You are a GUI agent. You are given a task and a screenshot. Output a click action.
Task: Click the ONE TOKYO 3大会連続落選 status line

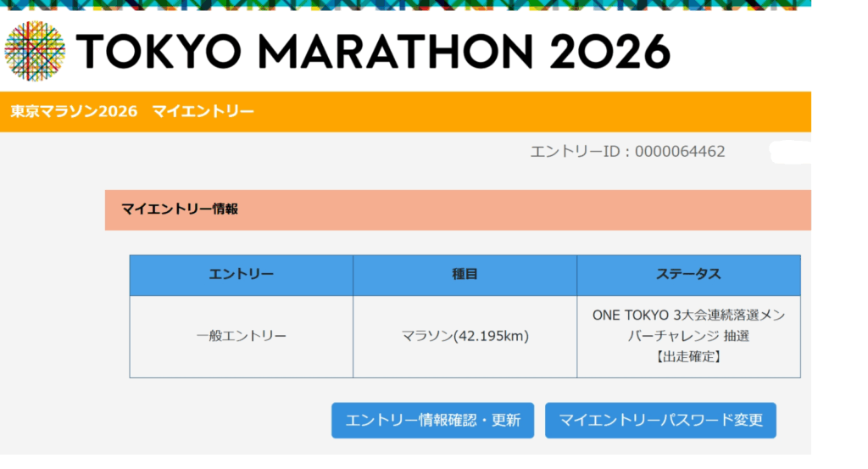[x=688, y=315]
